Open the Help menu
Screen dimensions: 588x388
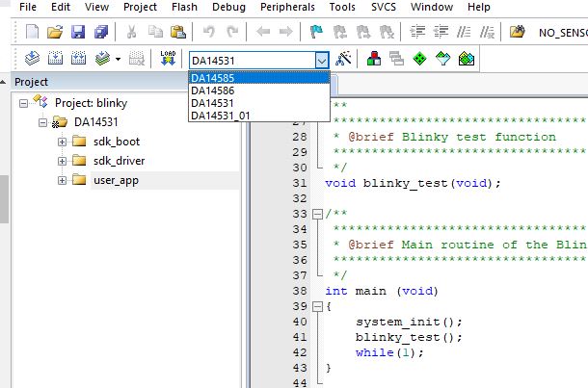pyautogui.click(x=479, y=7)
